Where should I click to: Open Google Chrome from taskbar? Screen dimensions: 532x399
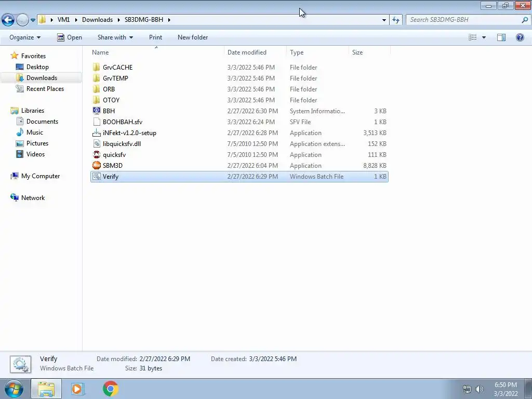coord(110,389)
